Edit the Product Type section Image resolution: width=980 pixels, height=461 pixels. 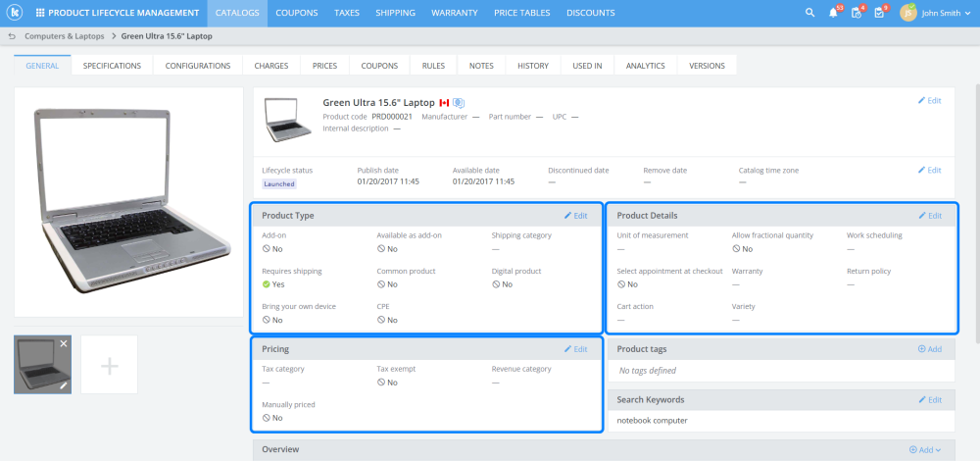(575, 216)
